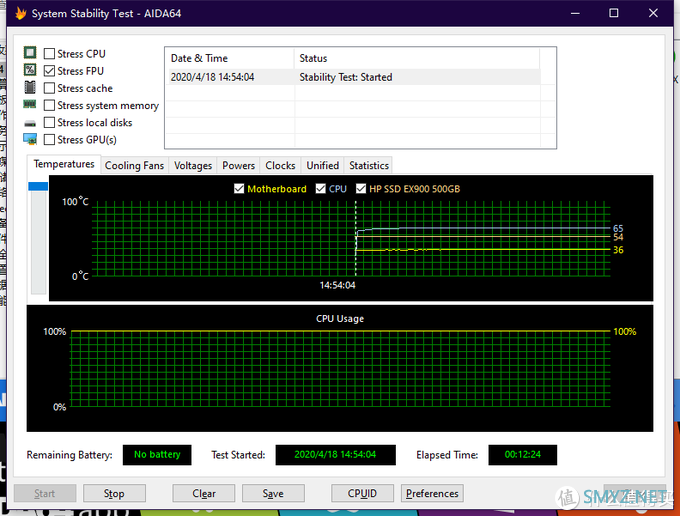
Task: Click the Stress FPU percent icon
Action: click(30, 70)
